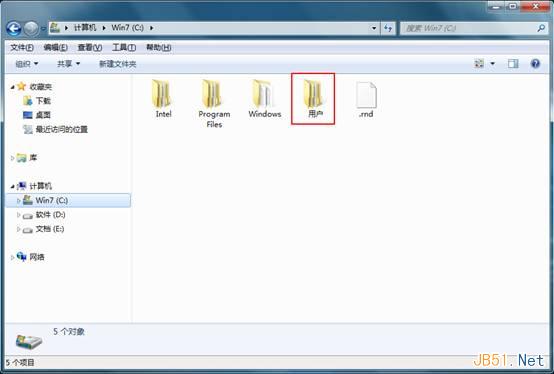Select the 用户 folder icon
The image size is (554, 374).
314,94
